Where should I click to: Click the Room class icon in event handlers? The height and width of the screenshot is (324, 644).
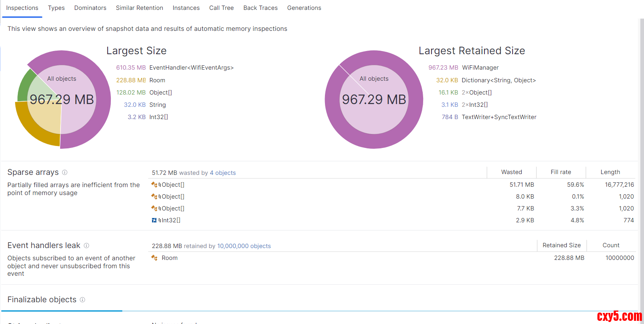tap(154, 258)
